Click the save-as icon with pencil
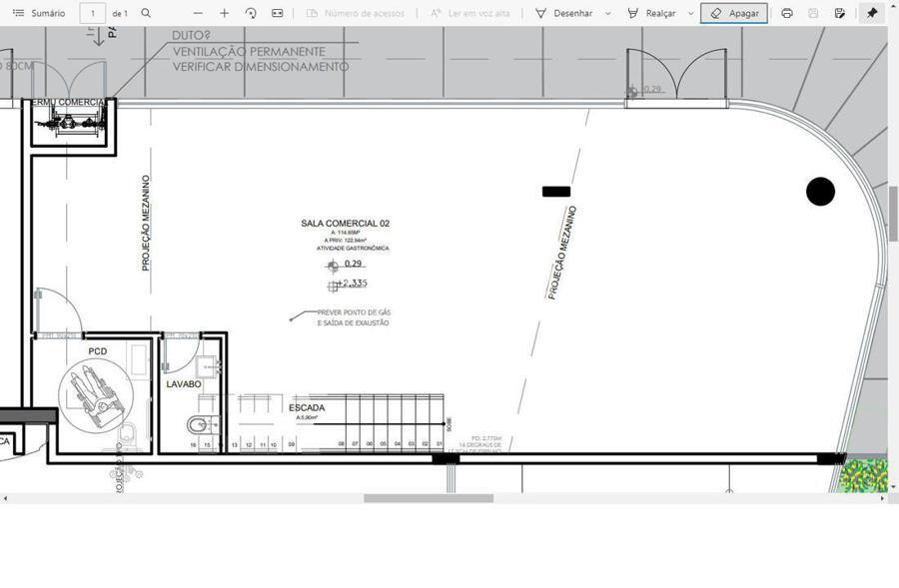This screenshot has width=899, height=588. (839, 13)
